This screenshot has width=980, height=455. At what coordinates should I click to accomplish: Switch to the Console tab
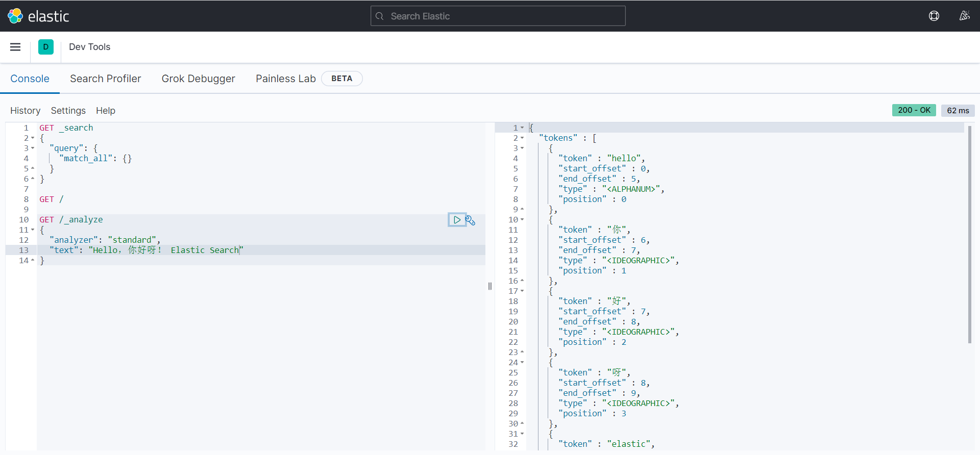(x=30, y=79)
